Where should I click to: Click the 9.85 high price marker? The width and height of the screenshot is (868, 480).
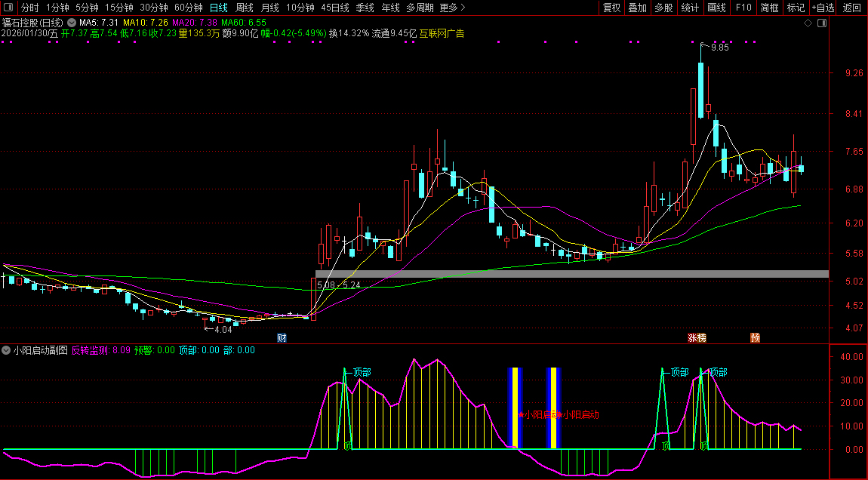tap(719, 47)
